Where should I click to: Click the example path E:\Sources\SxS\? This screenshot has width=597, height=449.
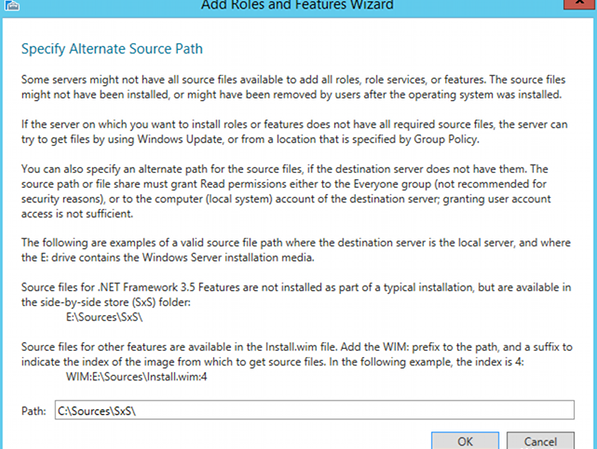pyautogui.click(x=104, y=317)
